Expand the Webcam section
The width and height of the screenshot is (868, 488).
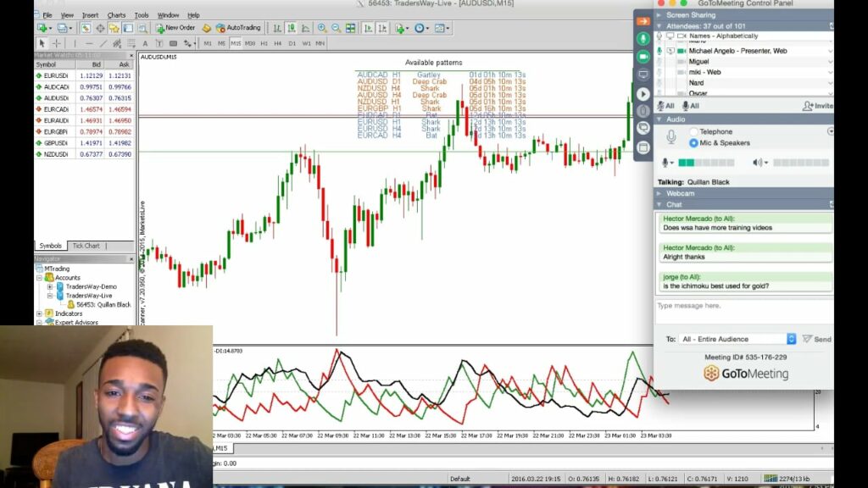click(659, 194)
